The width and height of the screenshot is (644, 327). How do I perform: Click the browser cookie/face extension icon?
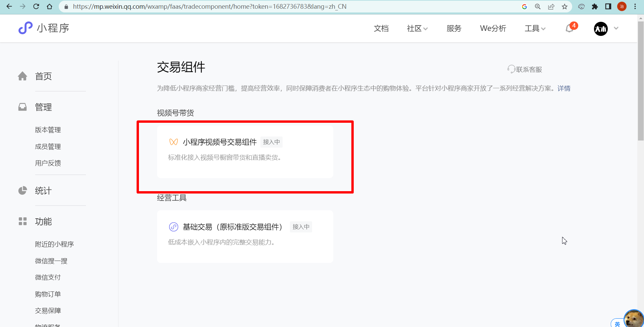(x=581, y=7)
